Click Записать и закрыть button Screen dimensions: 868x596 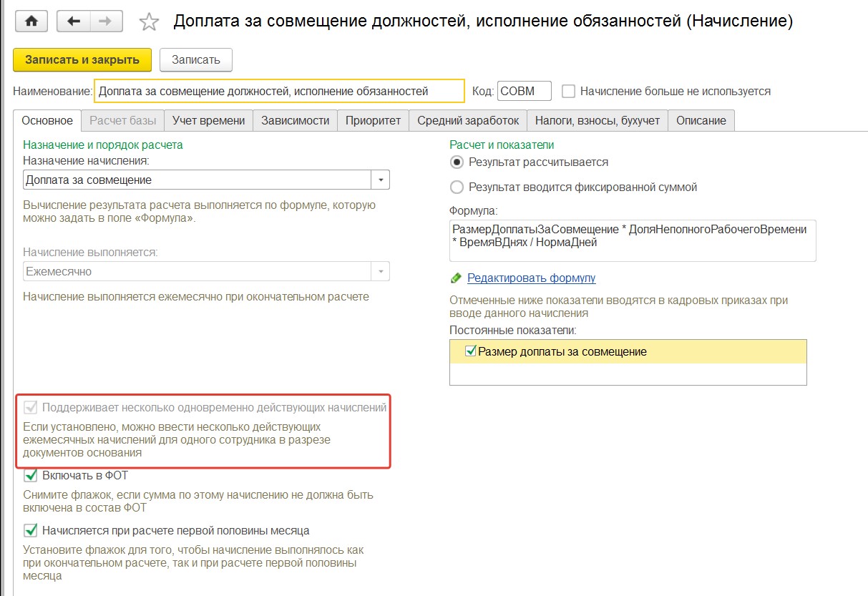(82, 59)
